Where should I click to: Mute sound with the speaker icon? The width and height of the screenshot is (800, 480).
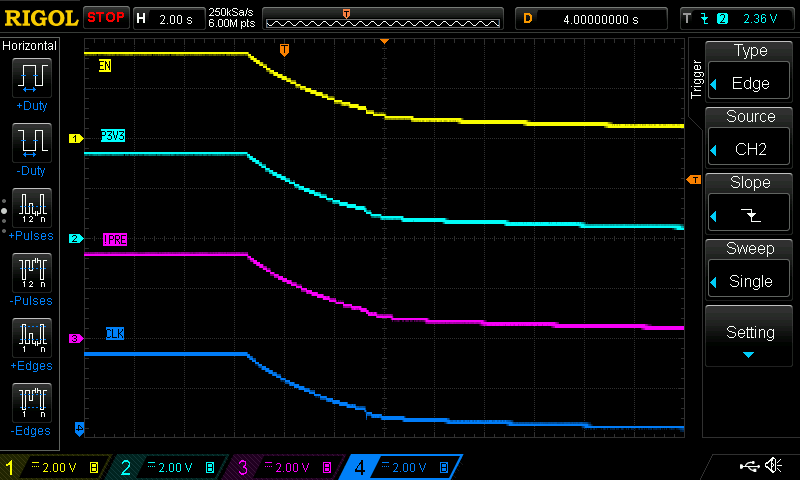[773, 466]
